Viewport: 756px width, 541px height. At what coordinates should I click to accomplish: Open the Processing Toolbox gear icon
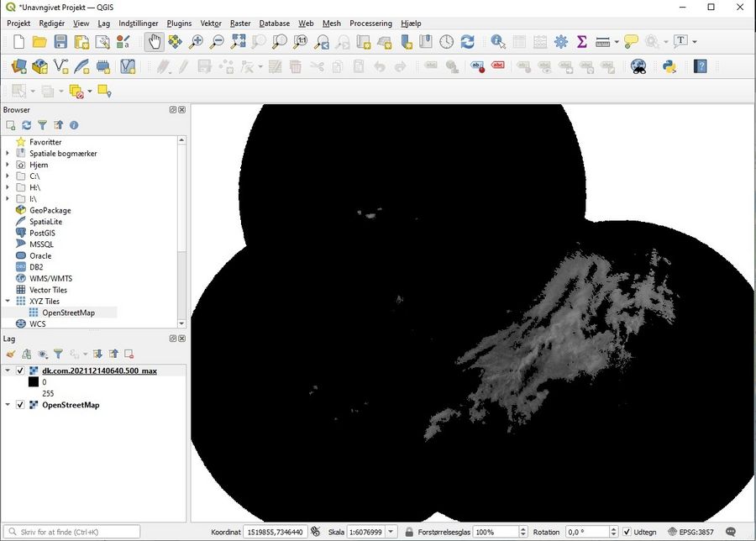561,41
